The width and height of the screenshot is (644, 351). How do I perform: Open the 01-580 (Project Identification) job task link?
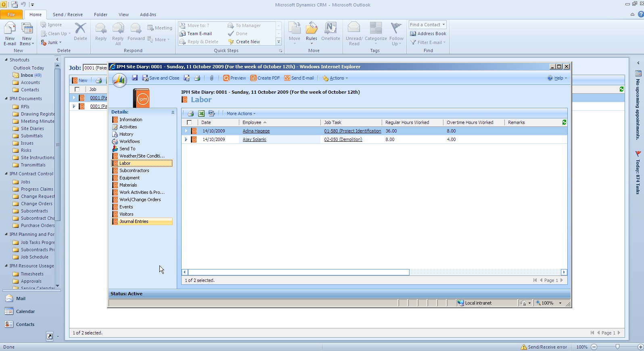[x=352, y=131]
